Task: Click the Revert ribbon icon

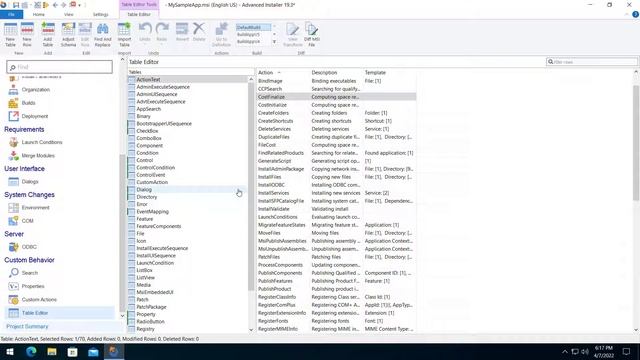Action: pyautogui.click(x=182, y=32)
